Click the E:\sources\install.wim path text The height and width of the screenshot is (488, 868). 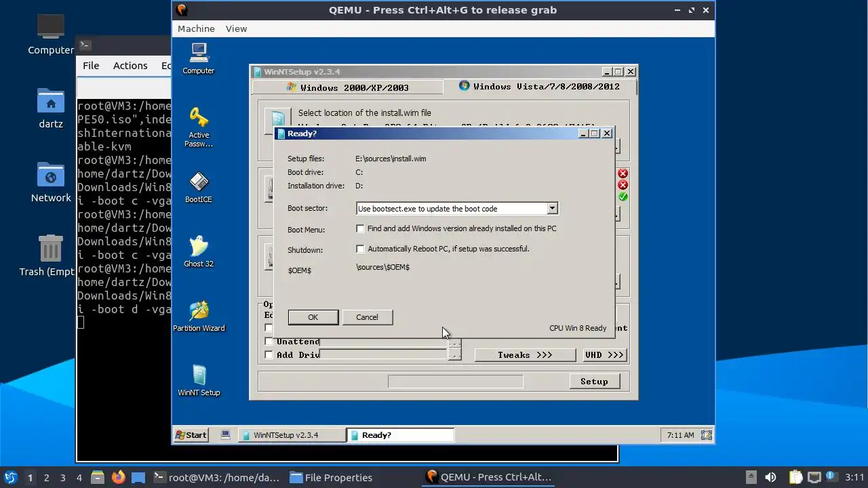(391, 159)
